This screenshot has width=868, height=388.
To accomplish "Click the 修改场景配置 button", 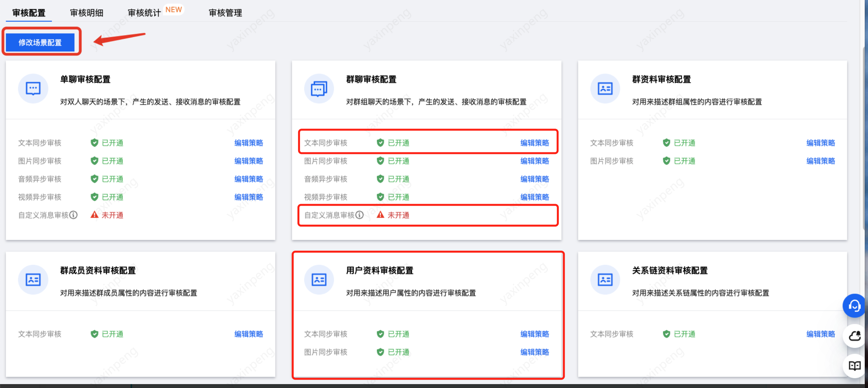I will pyautogui.click(x=40, y=43).
